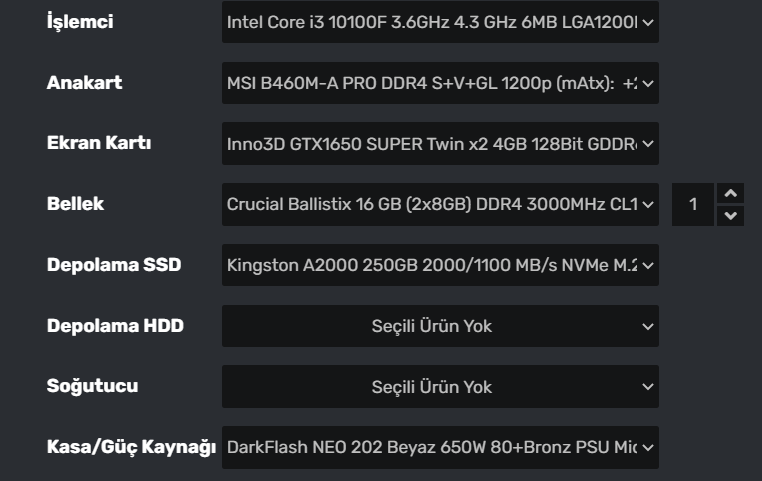
Task: Increase memory quantity with up arrow
Action: tap(731, 194)
